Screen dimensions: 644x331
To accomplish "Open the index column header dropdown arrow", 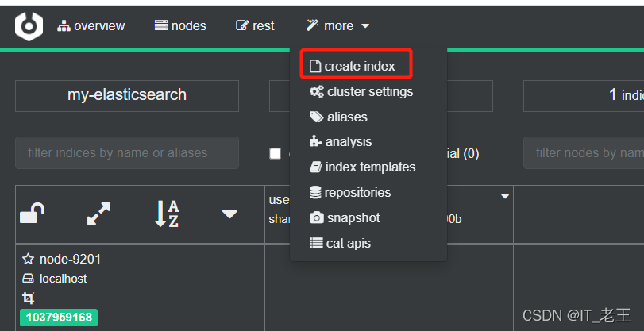I will (x=504, y=196).
